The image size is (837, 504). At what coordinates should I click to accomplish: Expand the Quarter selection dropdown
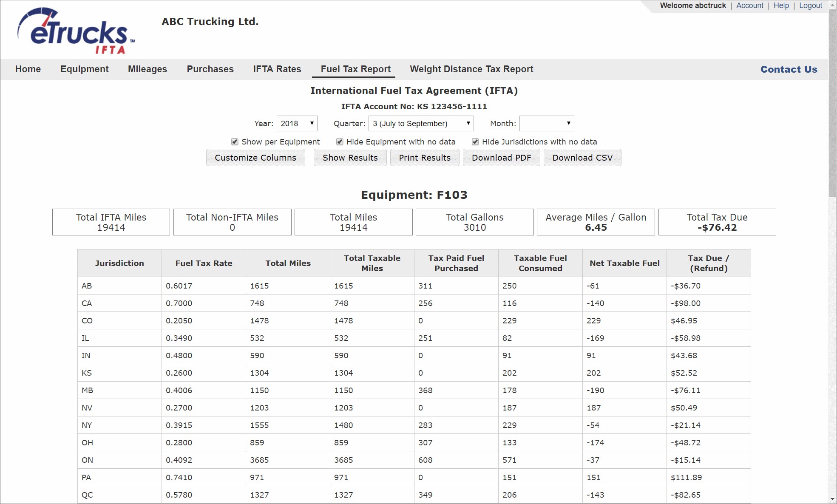(x=421, y=124)
